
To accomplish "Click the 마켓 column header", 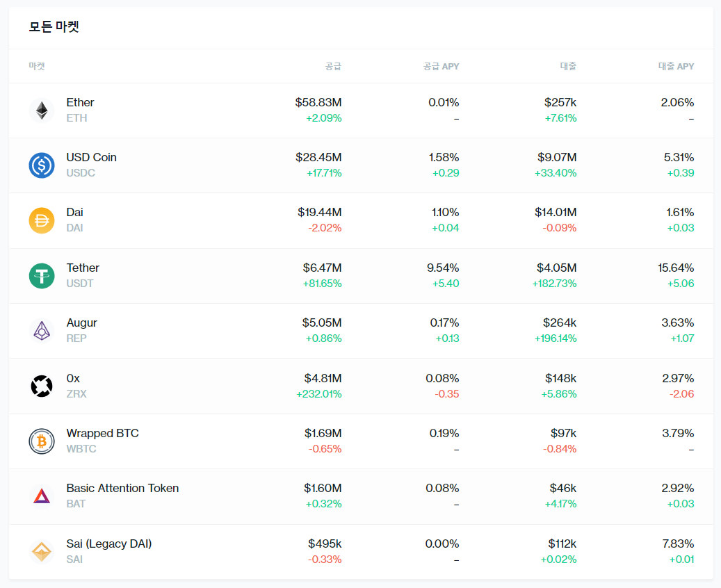I will 37,66.
